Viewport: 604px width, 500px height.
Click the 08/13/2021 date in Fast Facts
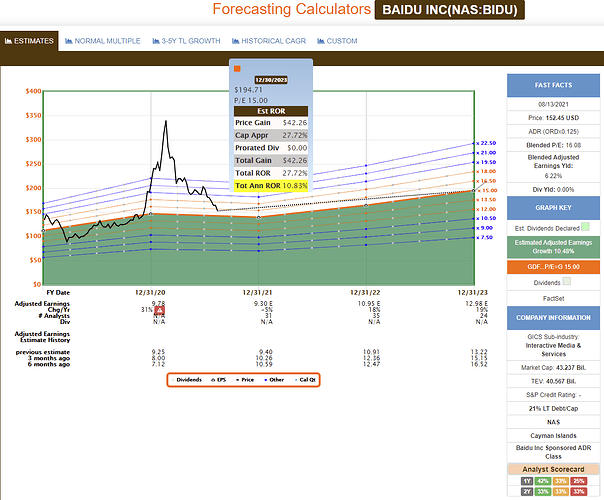[553, 104]
